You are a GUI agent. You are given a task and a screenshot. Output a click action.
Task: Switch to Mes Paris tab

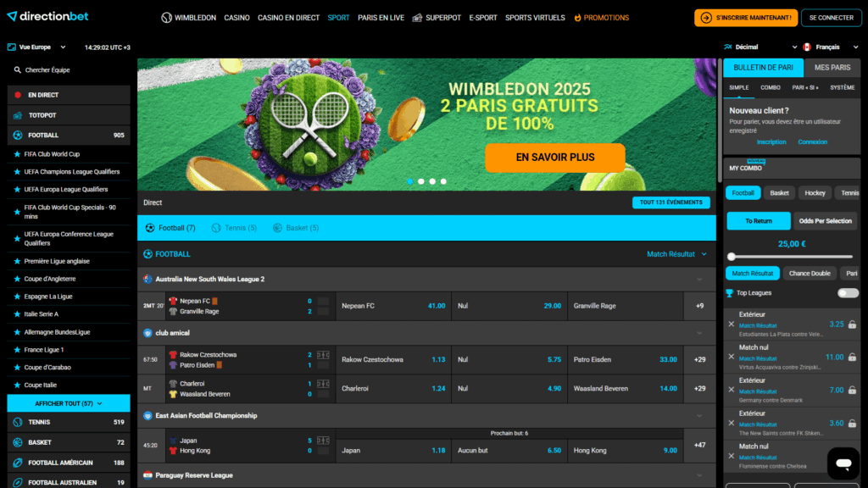pyautogui.click(x=832, y=68)
